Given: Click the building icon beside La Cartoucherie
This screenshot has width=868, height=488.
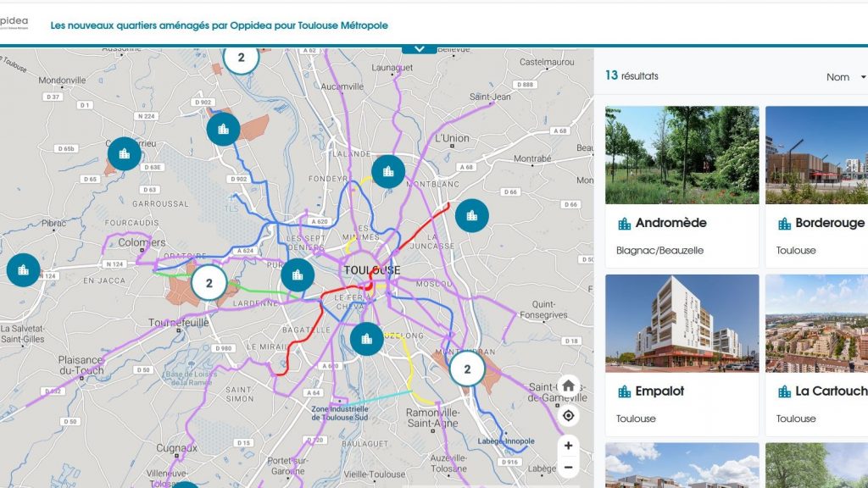Looking at the screenshot, I should pyautogui.click(x=784, y=391).
